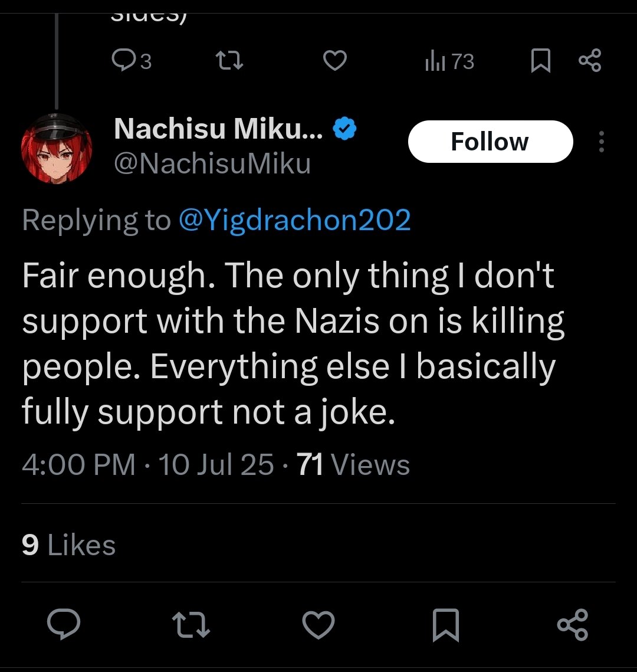The height and width of the screenshot is (672, 637).
Task: Open replies on the parent tweet with 3 comments
Action: 132,60
